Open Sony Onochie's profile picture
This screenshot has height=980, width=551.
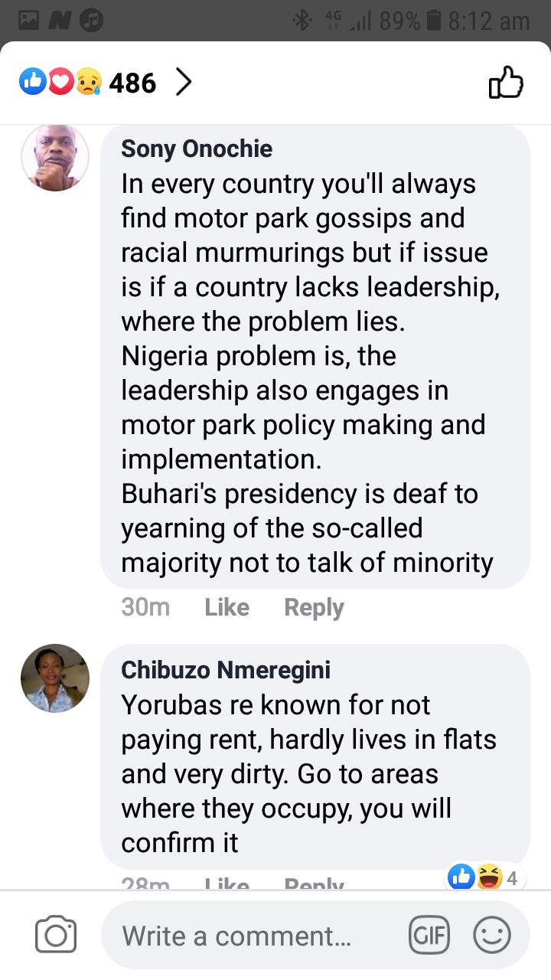coord(55,157)
